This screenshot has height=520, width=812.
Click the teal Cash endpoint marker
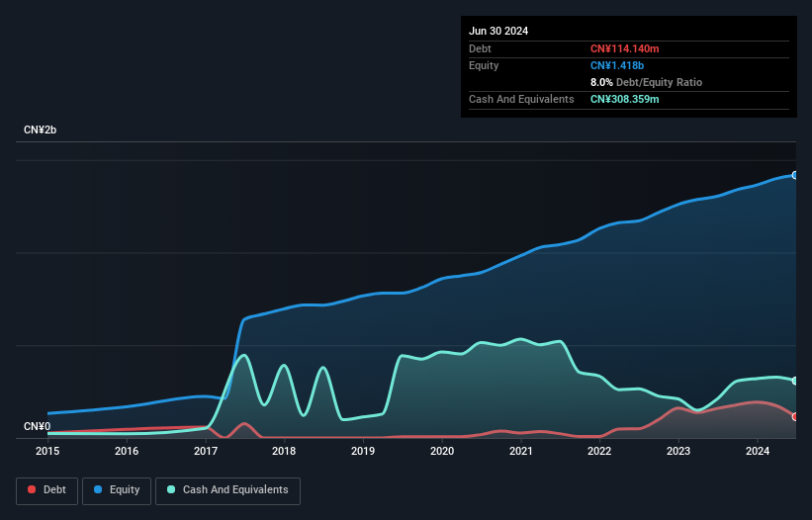pos(795,381)
